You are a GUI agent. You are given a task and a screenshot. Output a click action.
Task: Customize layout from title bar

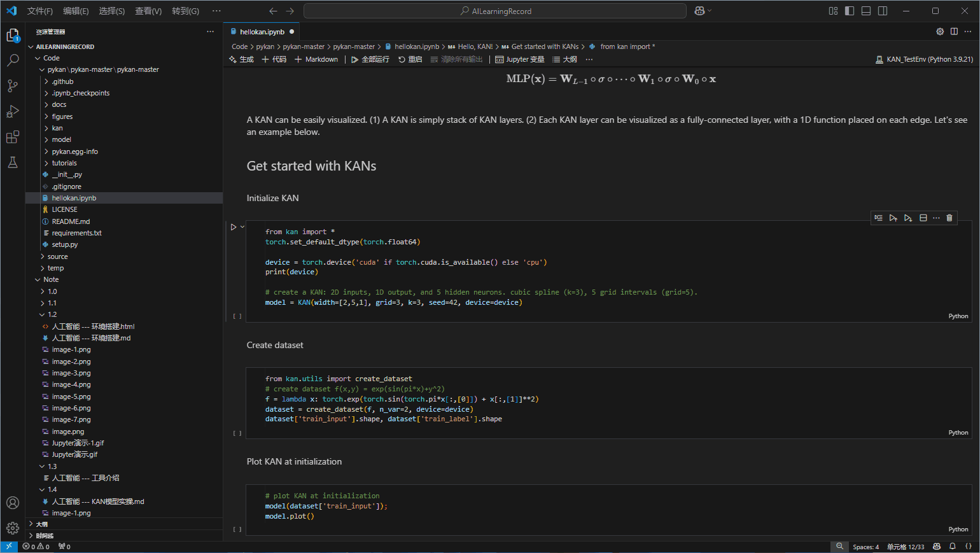click(x=833, y=11)
